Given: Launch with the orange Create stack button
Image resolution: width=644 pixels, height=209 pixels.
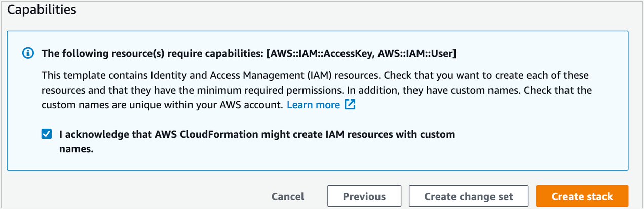Looking at the screenshot, I should tap(582, 196).
